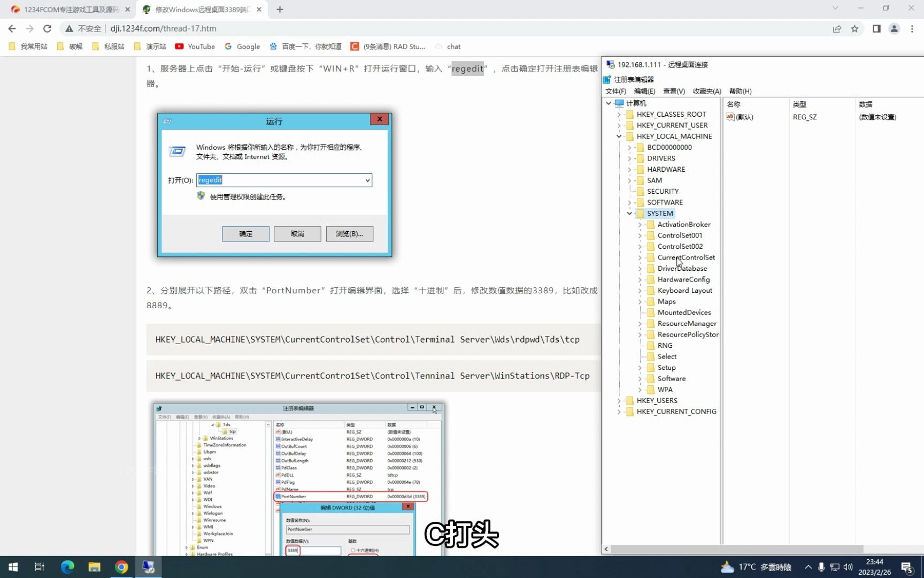The height and width of the screenshot is (578, 924).
Task: Open File Explorer from the taskbar
Action: coord(95,567)
